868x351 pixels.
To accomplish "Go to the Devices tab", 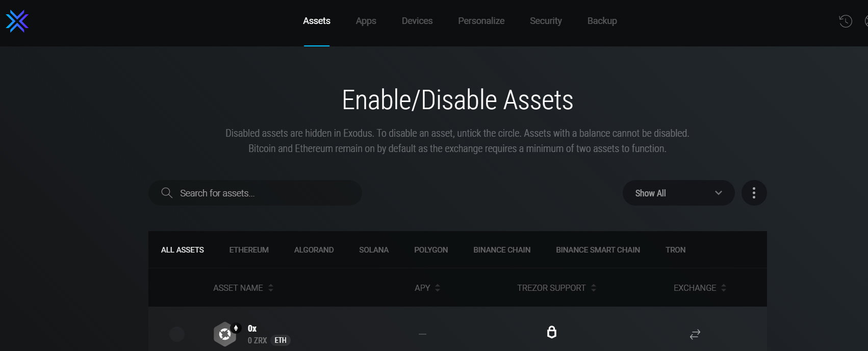I will click(x=417, y=21).
